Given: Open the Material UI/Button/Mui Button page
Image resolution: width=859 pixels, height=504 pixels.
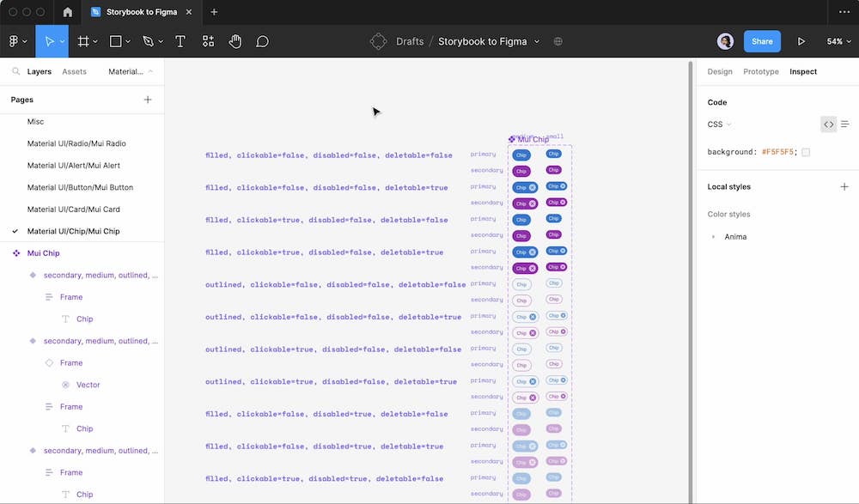Looking at the screenshot, I should tap(80, 187).
